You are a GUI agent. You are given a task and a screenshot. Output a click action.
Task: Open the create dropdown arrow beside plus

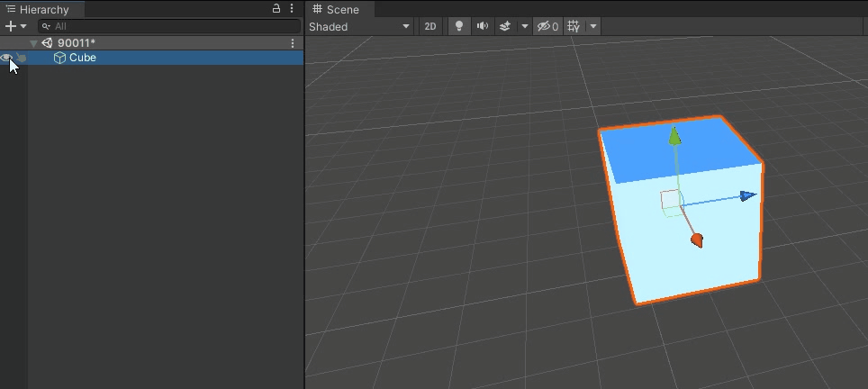click(x=23, y=26)
